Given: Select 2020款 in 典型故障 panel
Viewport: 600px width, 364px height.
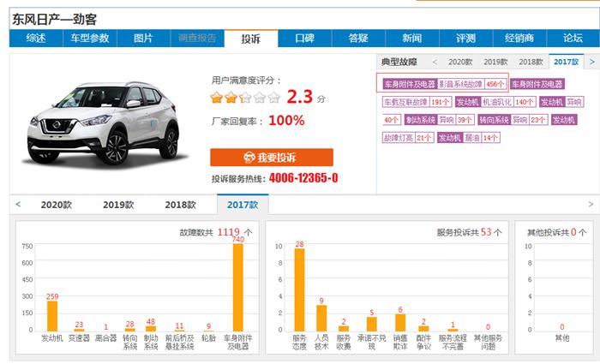Looking at the screenshot, I should (460, 62).
